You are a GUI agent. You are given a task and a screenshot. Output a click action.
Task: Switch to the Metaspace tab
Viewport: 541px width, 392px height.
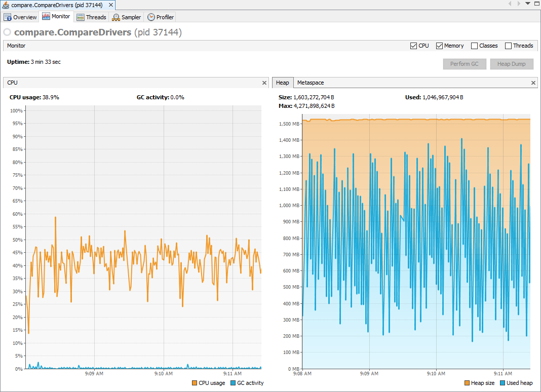coord(311,83)
